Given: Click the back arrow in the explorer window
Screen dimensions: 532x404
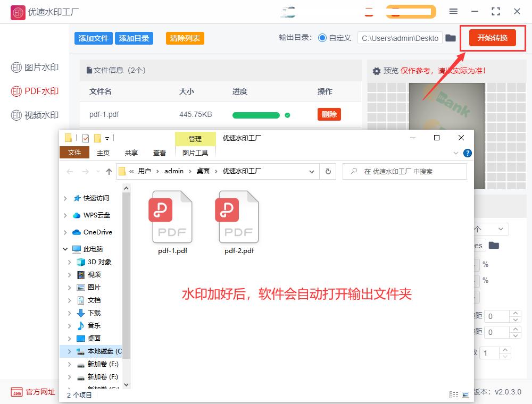Looking at the screenshot, I should point(70,171).
